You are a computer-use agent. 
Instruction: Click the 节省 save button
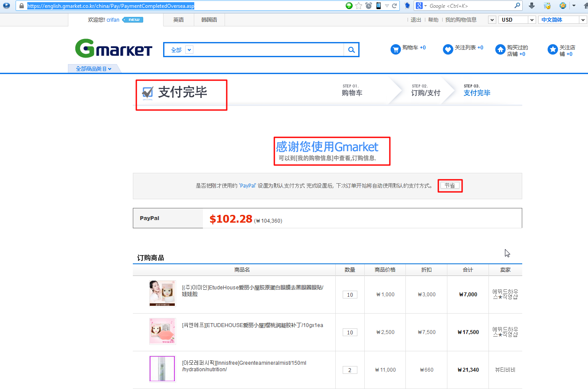(x=450, y=186)
